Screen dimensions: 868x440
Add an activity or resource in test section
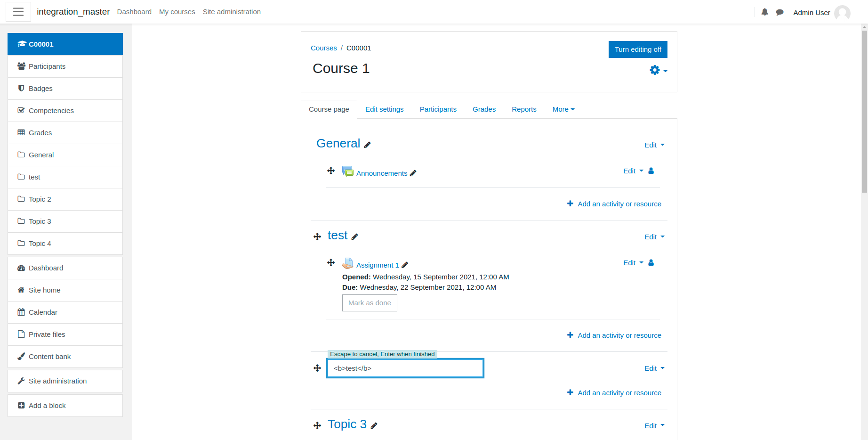click(614, 335)
